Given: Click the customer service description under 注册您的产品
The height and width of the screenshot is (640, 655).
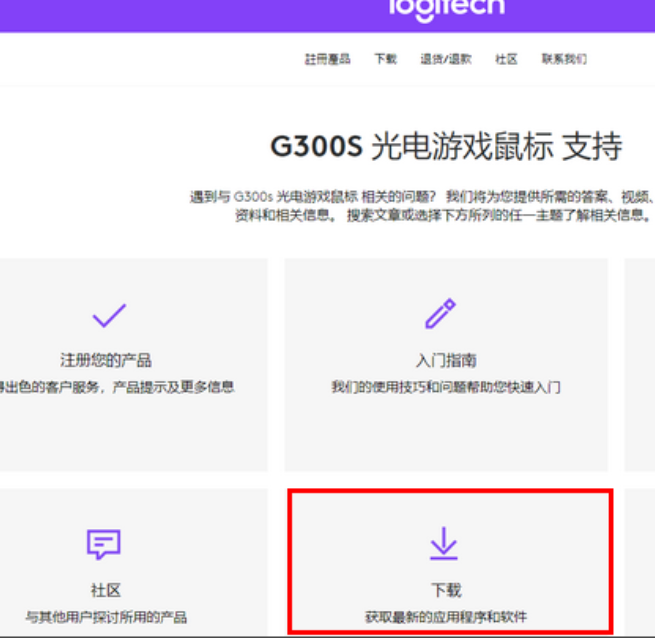Looking at the screenshot, I should [117, 387].
